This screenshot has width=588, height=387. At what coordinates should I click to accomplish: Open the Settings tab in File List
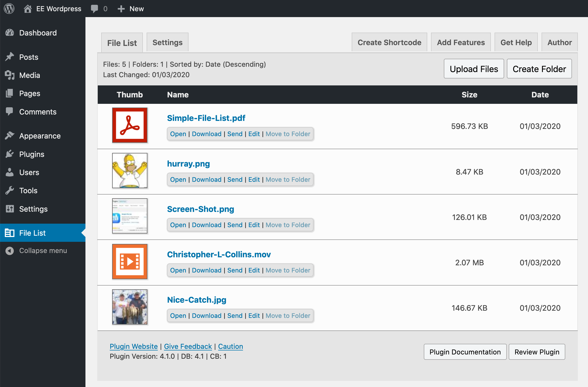[x=168, y=42]
